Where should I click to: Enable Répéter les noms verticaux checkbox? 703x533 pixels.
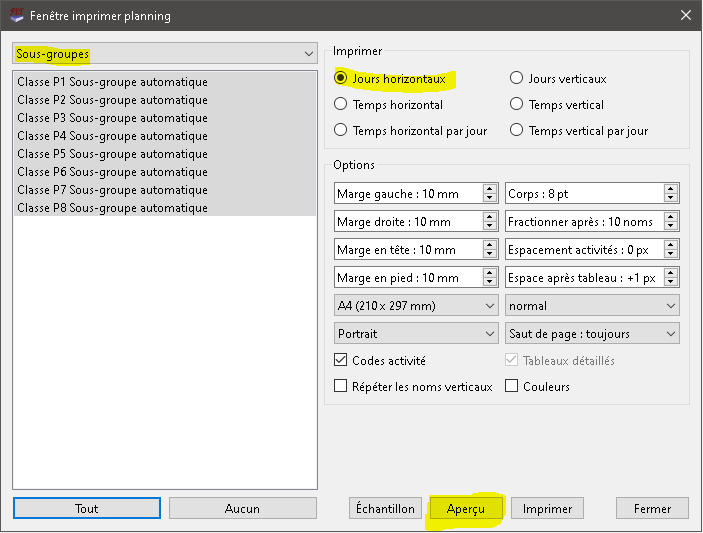[x=341, y=386]
